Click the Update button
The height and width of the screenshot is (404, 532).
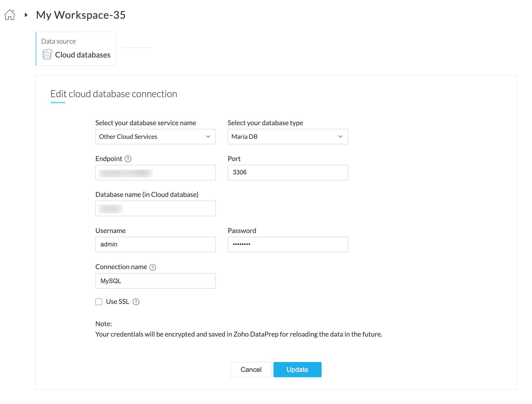coord(297,369)
